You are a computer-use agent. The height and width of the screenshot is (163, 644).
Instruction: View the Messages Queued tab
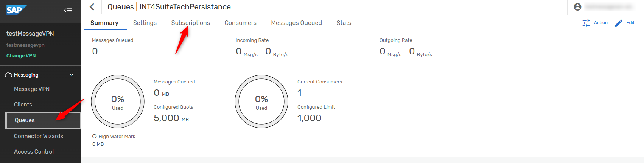[296, 23]
